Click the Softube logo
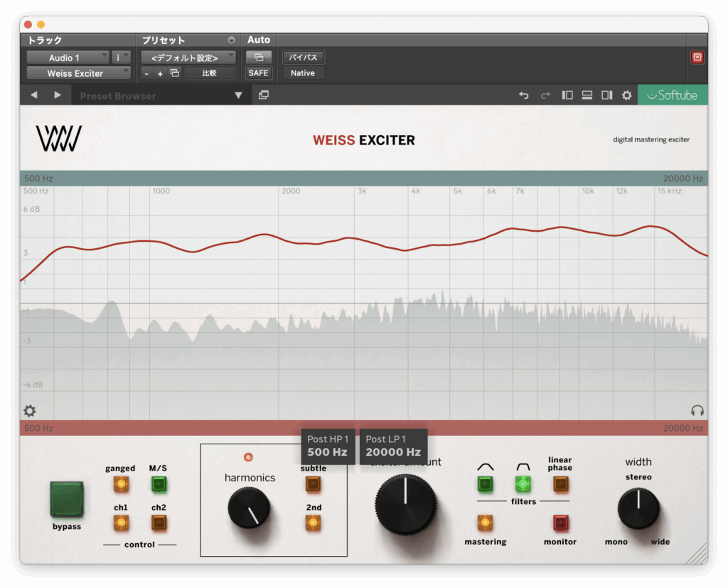The height and width of the screenshot is (588, 728). (x=673, y=95)
